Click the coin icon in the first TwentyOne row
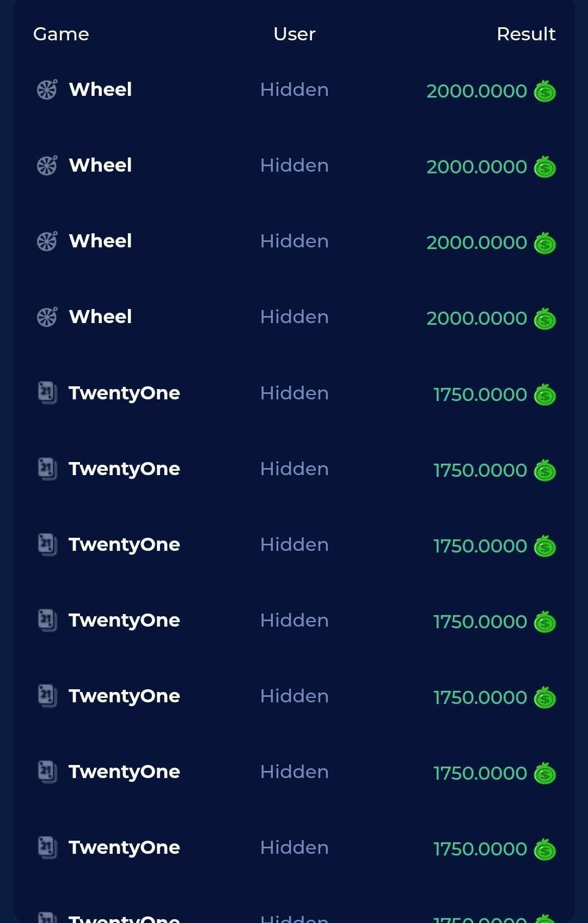588x923 pixels. tap(545, 394)
